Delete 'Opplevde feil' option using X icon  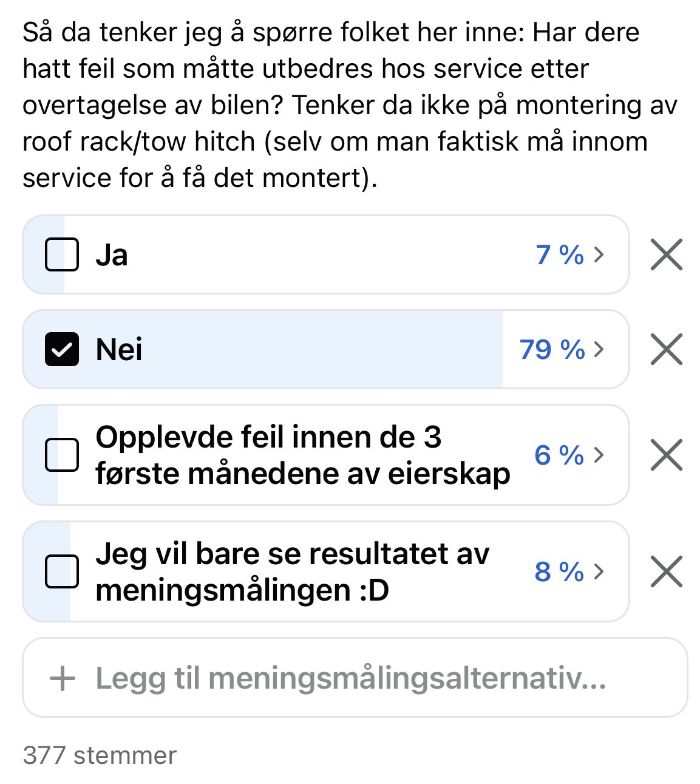[x=666, y=455]
